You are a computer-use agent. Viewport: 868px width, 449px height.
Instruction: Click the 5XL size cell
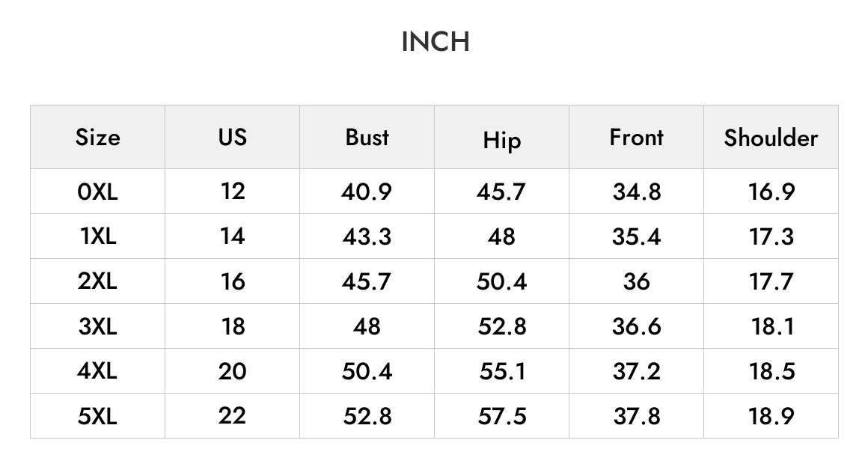coord(97,416)
